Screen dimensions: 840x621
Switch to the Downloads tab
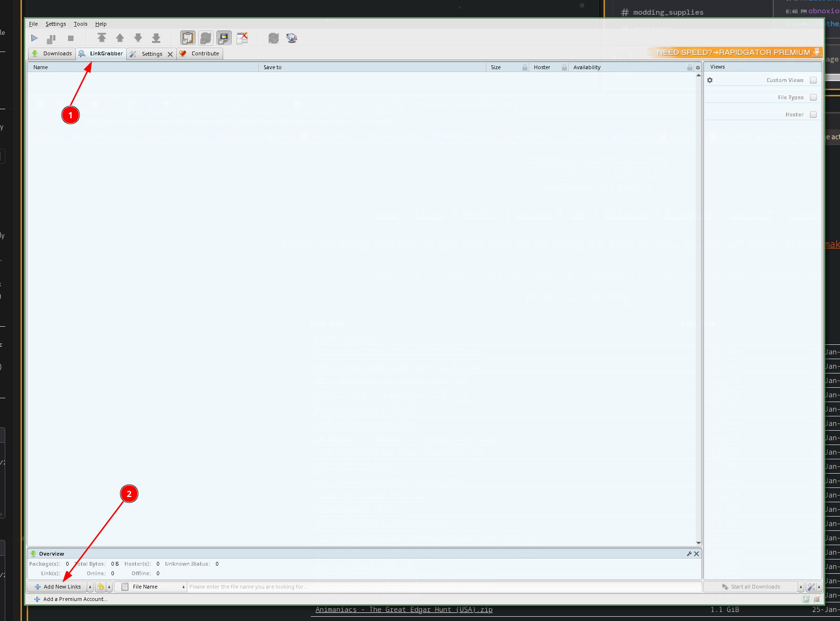coord(51,53)
